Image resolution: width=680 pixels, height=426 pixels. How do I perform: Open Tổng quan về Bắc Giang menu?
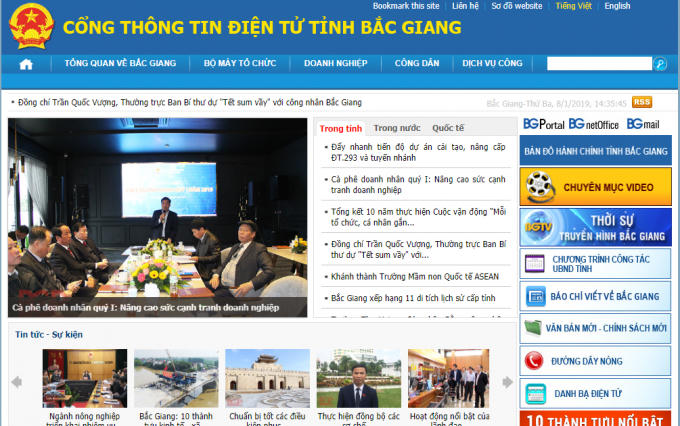(x=120, y=63)
